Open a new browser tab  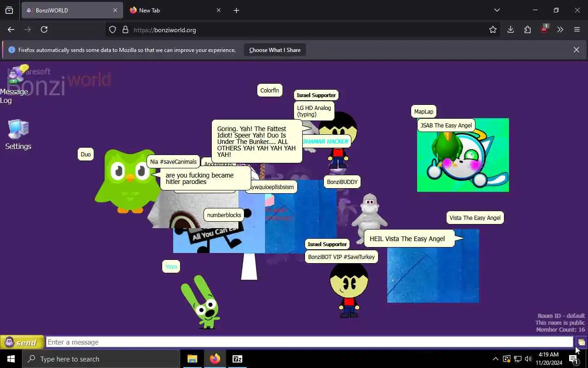pyautogui.click(x=236, y=10)
